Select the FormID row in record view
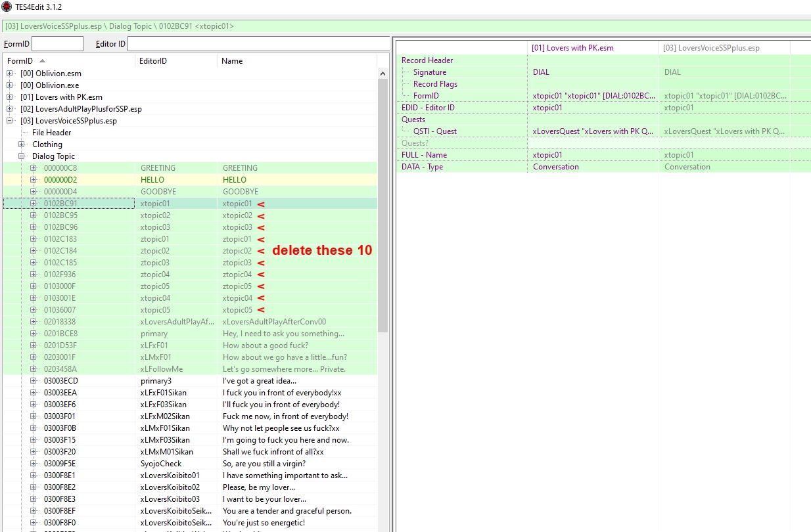 coord(605,96)
